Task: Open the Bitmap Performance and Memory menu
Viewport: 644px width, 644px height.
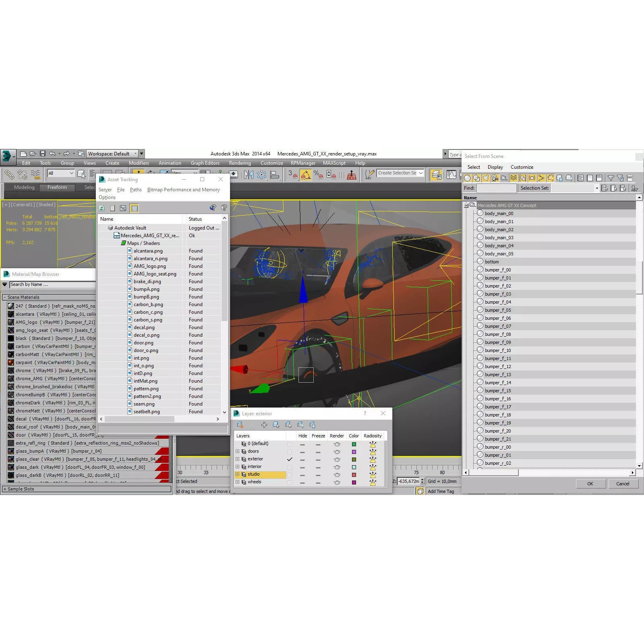Action: (x=183, y=190)
